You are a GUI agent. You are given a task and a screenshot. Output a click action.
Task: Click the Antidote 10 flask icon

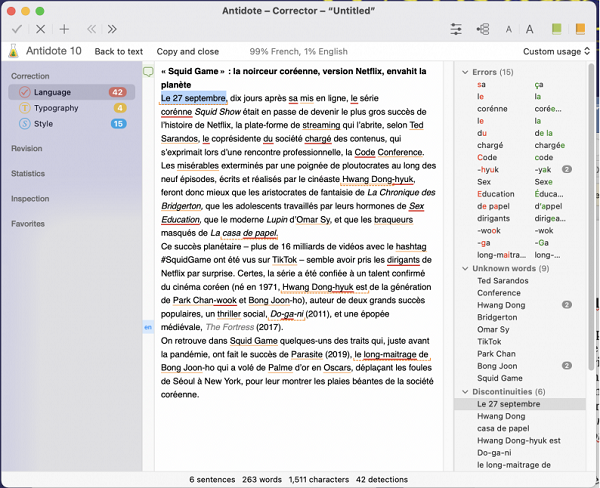(x=14, y=51)
